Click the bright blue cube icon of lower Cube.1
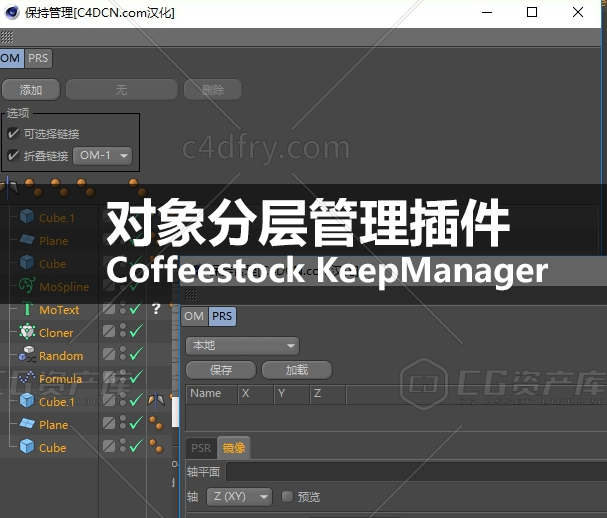 (x=27, y=401)
